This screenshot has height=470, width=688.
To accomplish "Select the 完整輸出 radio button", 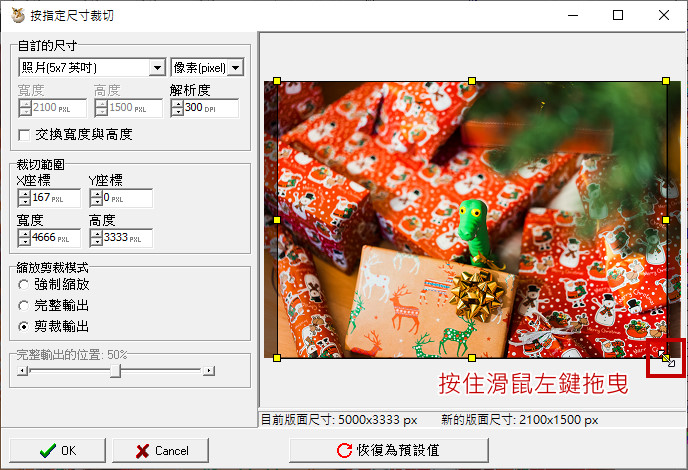I will tap(23, 305).
